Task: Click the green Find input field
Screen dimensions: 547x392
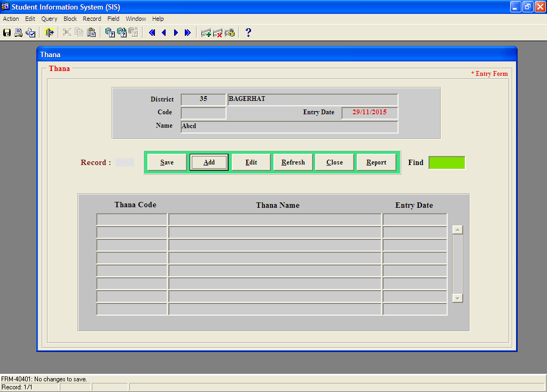Action: point(447,162)
